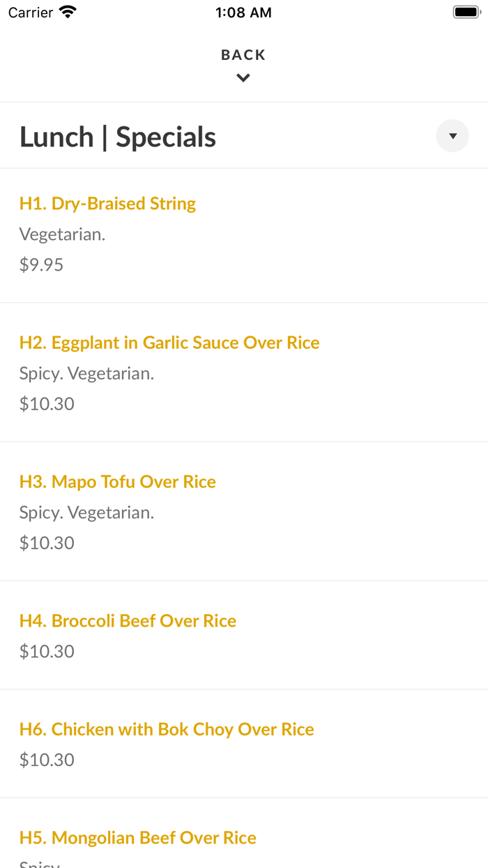Click Spicy. Vegetarian. description under Eggplant dish

[86, 373]
